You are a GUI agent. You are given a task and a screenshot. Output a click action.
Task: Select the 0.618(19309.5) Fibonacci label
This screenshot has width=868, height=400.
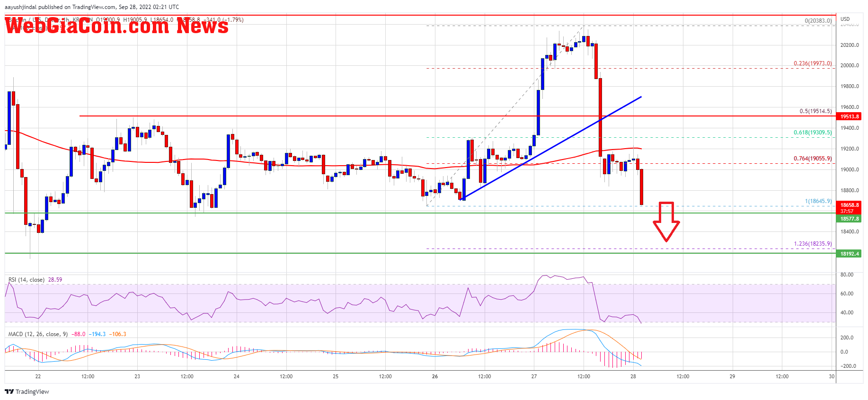(813, 133)
